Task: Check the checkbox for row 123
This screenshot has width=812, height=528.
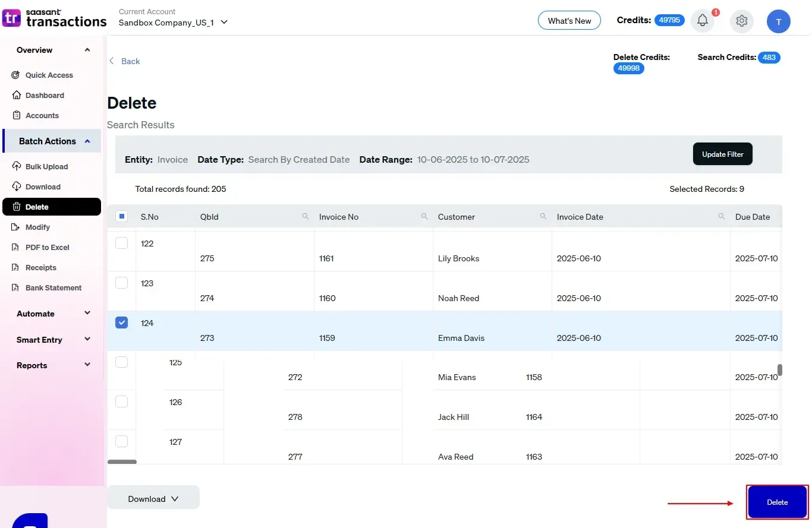Action: click(x=121, y=283)
